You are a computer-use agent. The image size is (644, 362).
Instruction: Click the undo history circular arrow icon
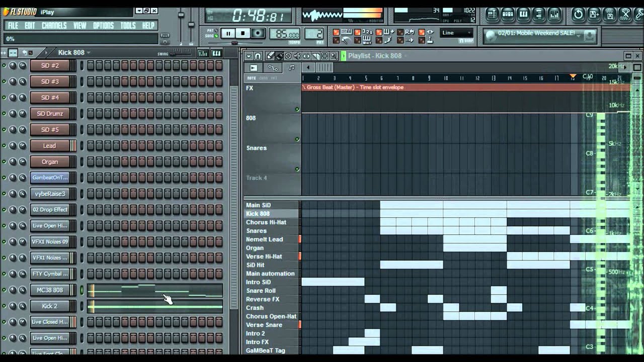(579, 15)
